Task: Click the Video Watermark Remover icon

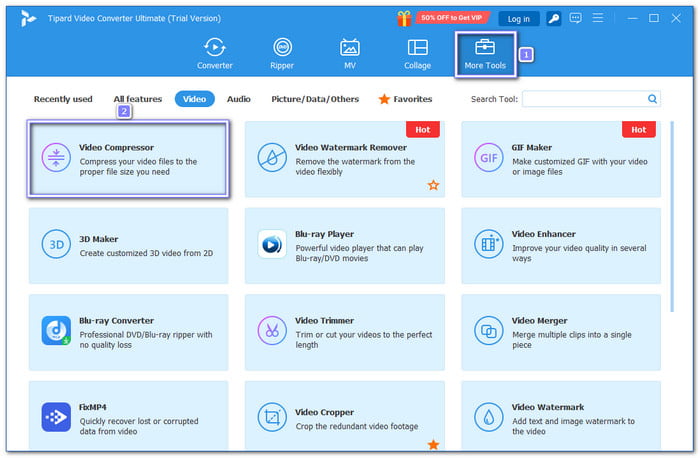Action: tap(272, 158)
